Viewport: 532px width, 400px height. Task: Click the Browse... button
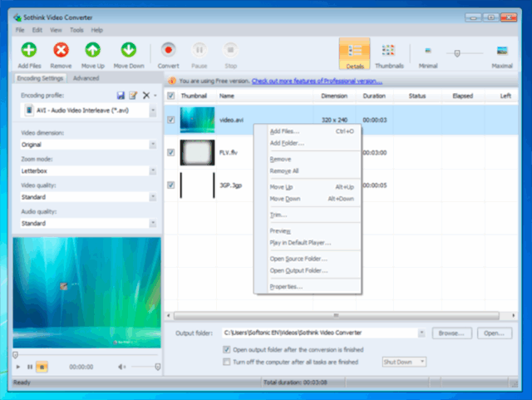coord(451,333)
